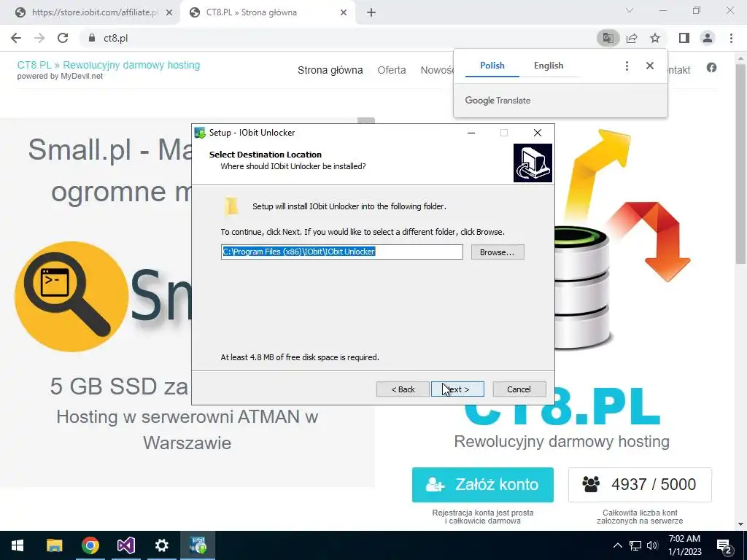
Task: Click the Chrome back arrow
Action: (16, 38)
